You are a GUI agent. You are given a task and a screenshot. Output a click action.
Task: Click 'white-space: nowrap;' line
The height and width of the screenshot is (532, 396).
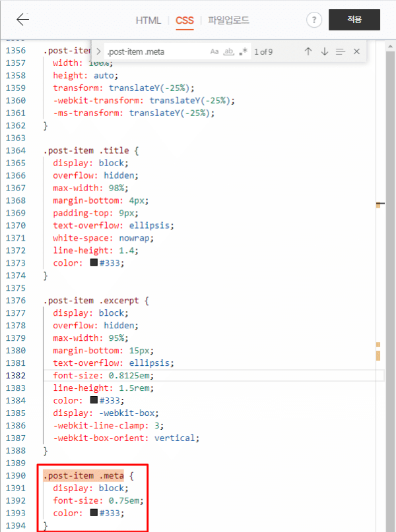tap(103, 238)
